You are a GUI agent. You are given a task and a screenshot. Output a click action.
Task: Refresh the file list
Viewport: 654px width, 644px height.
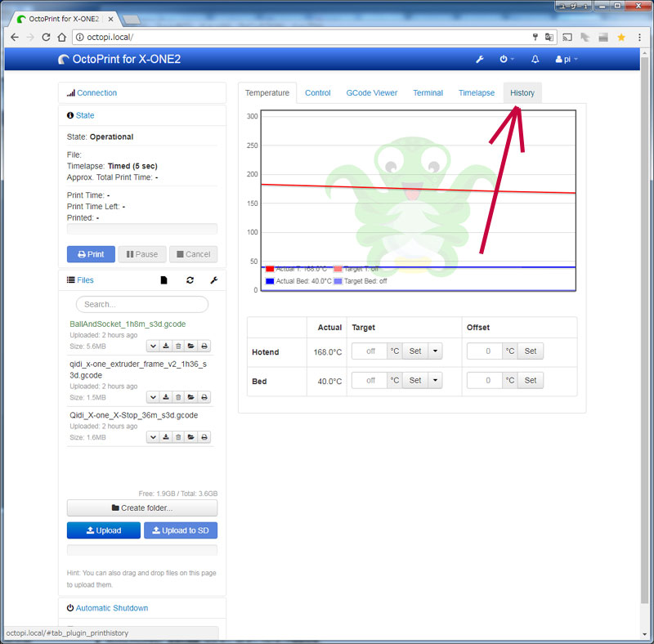190,280
